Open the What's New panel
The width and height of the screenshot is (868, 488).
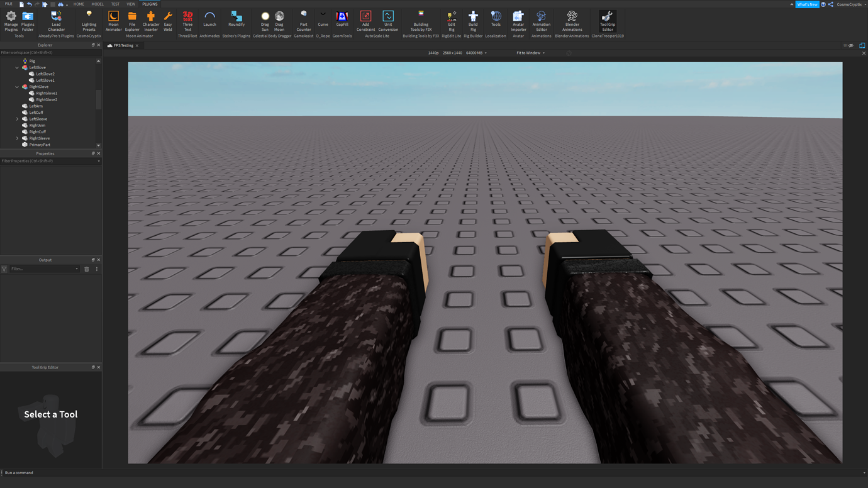click(808, 3)
